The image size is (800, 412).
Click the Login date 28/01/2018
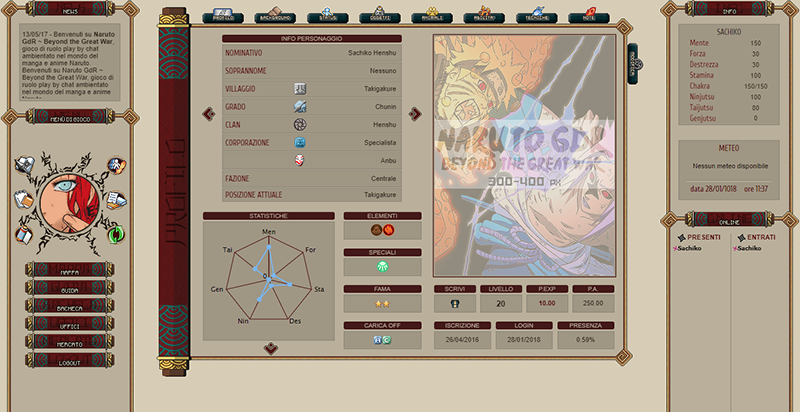coord(524,340)
